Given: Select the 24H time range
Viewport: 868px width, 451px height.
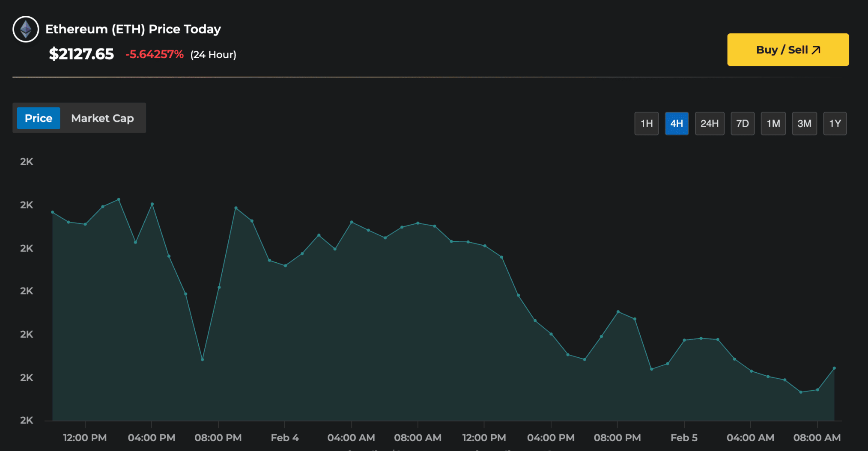Looking at the screenshot, I should (709, 124).
